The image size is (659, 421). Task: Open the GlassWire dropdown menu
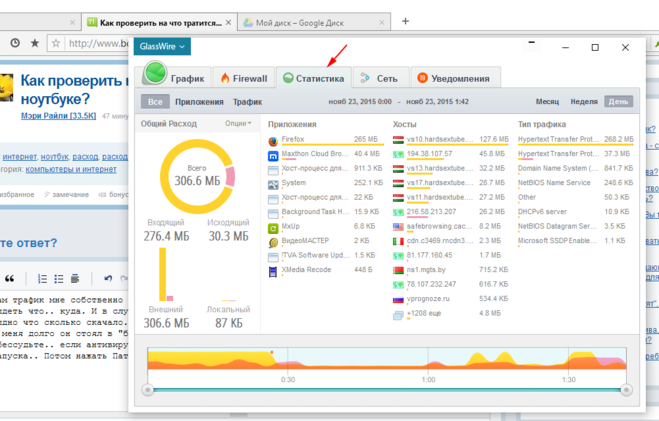[163, 46]
